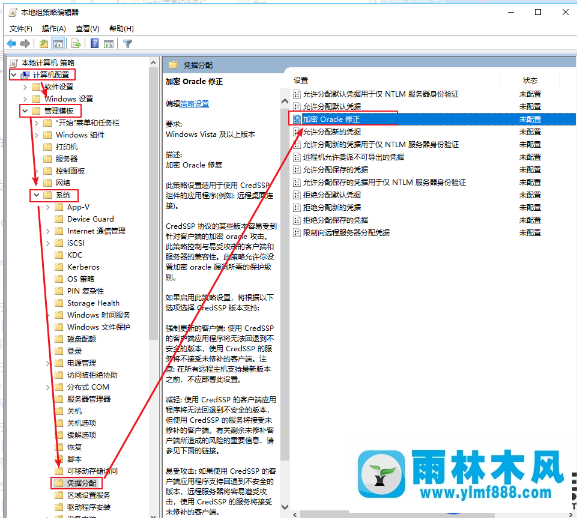Select the Windows 文件保护 tree item
577x518 pixels.
(x=99, y=327)
